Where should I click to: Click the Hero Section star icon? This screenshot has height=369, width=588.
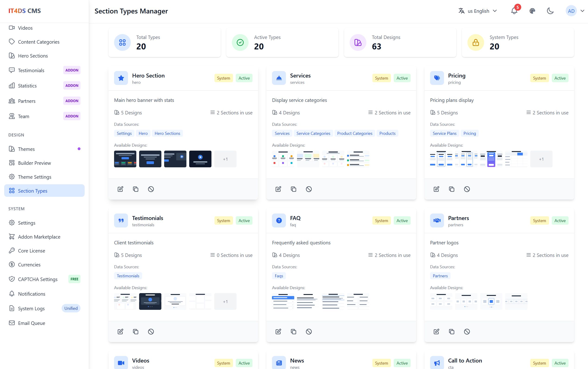pyautogui.click(x=121, y=78)
